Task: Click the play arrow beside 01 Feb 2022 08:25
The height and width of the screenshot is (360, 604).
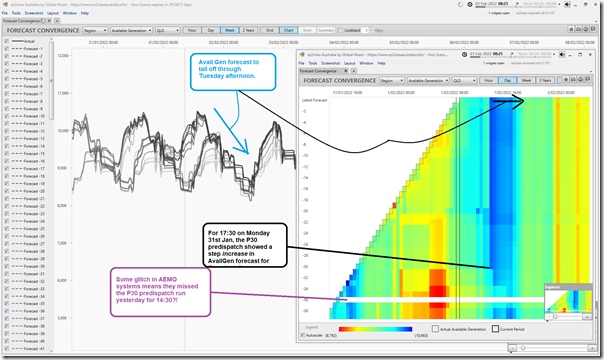Action: tap(517, 4)
